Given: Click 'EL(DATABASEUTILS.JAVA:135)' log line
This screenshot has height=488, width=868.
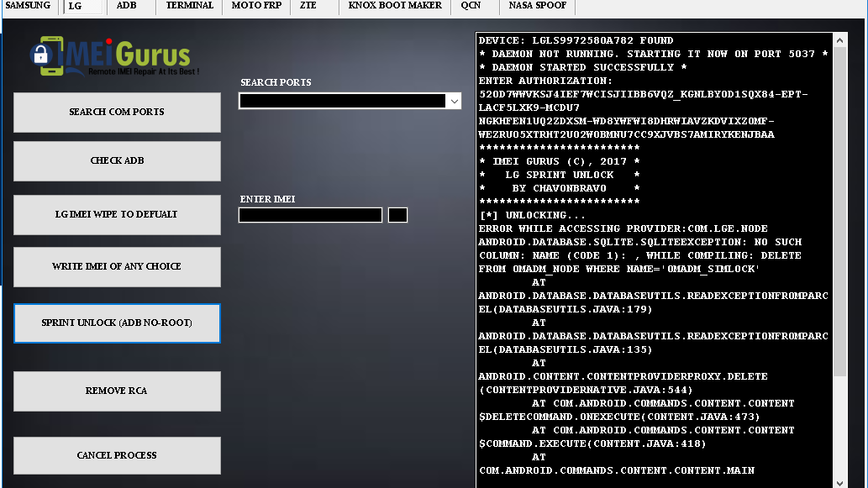Looking at the screenshot, I should [566, 349].
